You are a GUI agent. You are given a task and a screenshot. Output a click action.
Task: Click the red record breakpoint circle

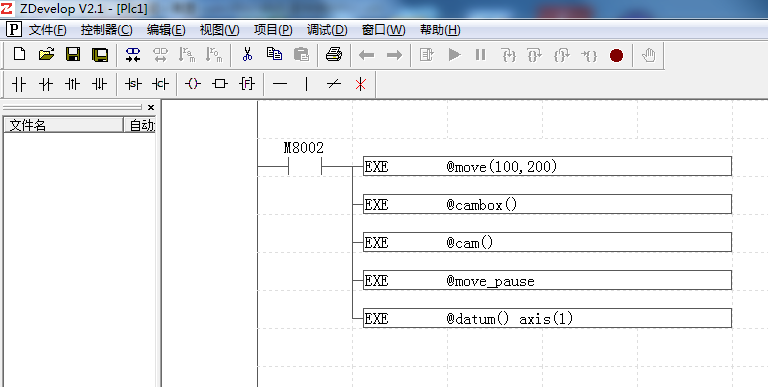(616, 55)
